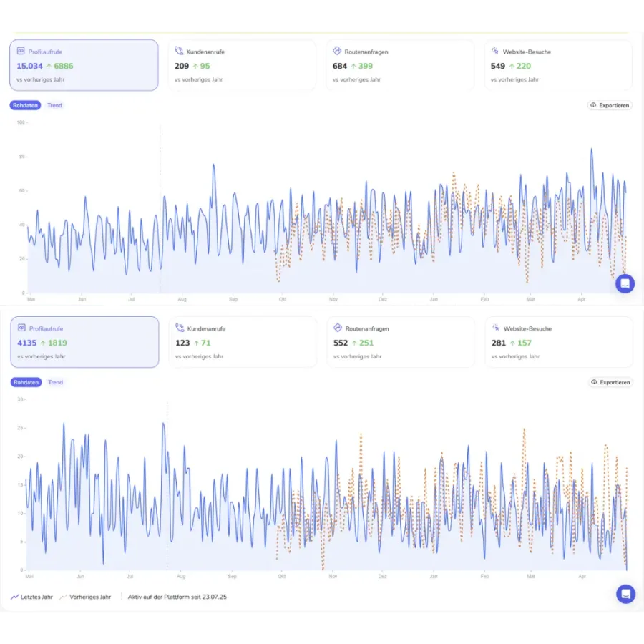Click the eye icon in upper Profilaufrufe card
The height and width of the screenshot is (644, 644).
[21, 51]
